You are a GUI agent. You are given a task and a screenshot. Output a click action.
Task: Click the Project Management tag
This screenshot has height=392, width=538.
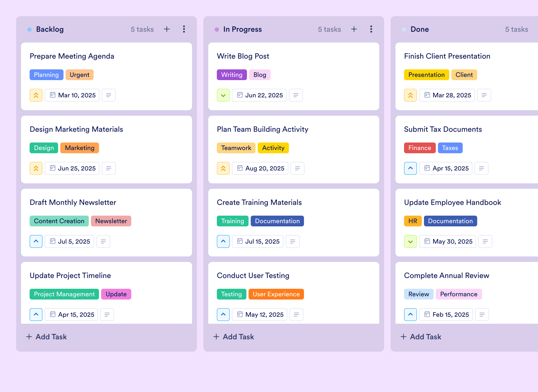coord(64,294)
